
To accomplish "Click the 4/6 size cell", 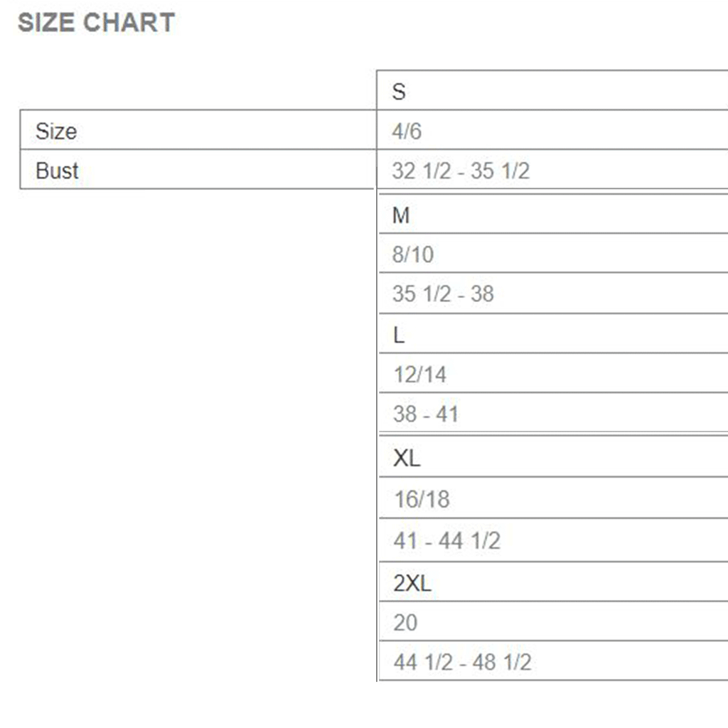I will click(407, 132).
